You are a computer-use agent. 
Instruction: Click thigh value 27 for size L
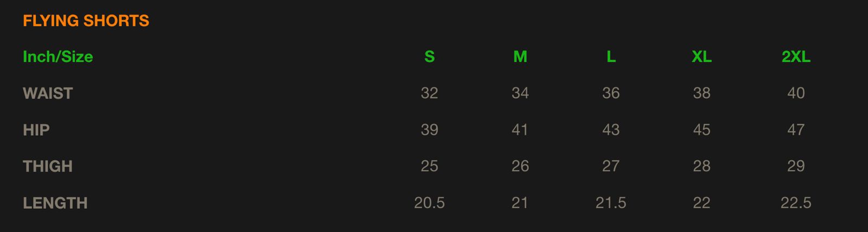[611, 166]
